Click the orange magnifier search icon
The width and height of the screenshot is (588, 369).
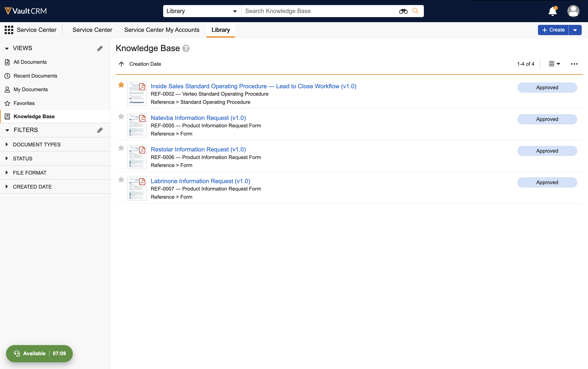415,11
